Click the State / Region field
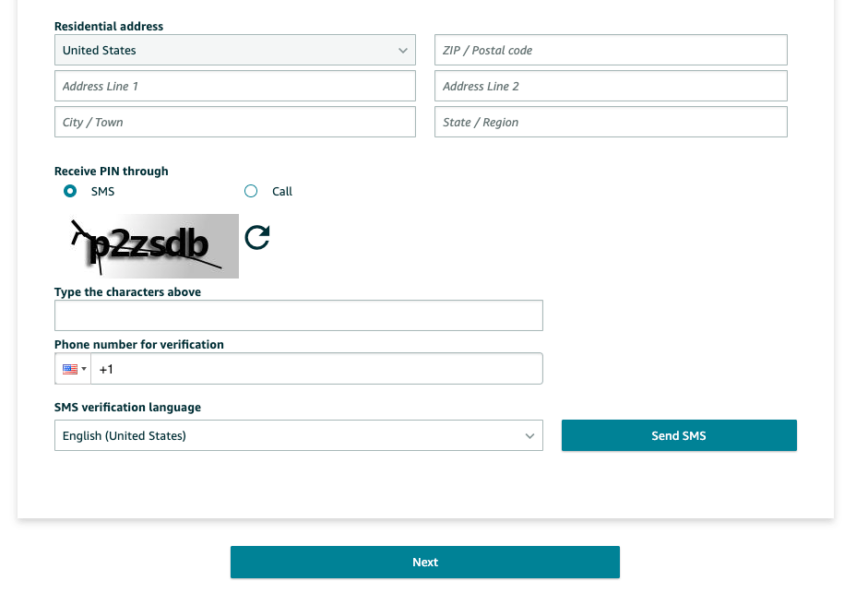 tap(610, 121)
